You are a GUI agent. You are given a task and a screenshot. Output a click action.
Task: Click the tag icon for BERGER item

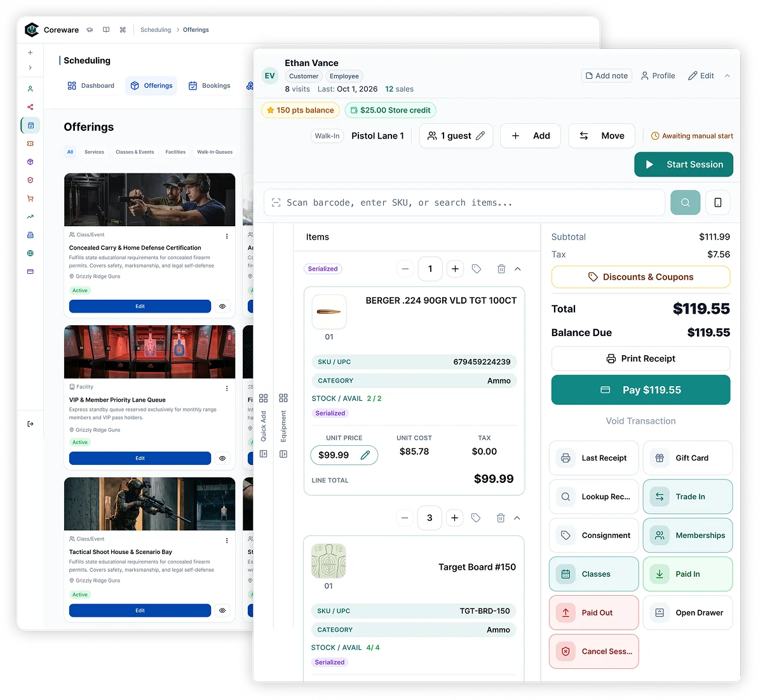tap(477, 269)
